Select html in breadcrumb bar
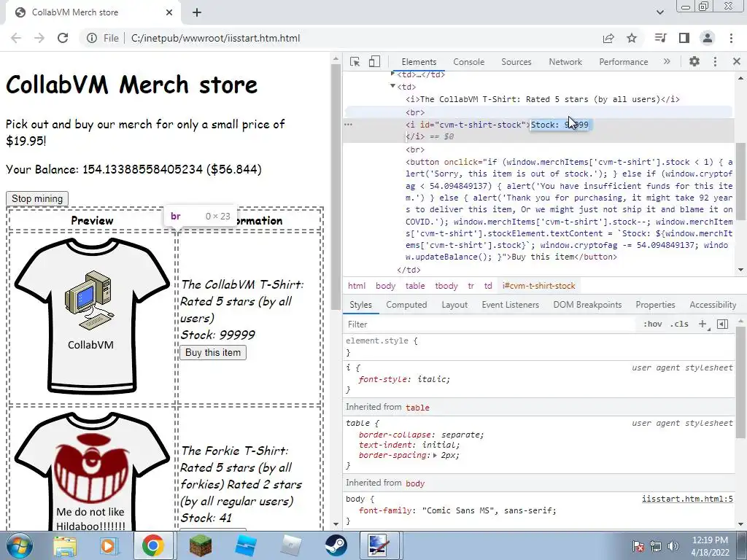This screenshot has width=747, height=560. pos(356,286)
